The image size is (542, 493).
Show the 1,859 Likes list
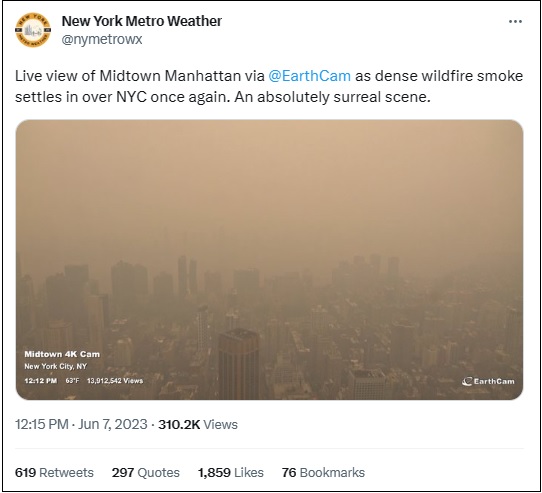point(231,472)
